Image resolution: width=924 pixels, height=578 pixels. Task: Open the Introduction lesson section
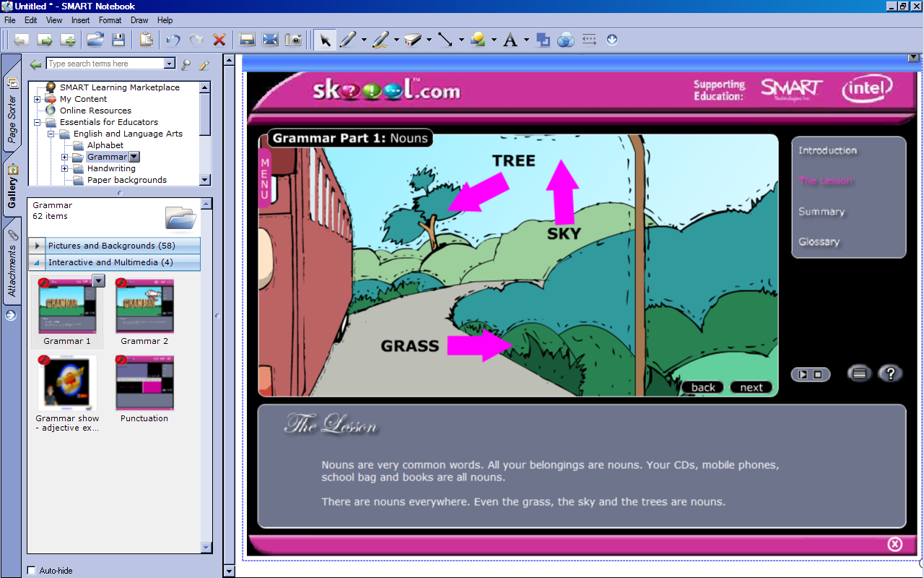click(x=827, y=150)
